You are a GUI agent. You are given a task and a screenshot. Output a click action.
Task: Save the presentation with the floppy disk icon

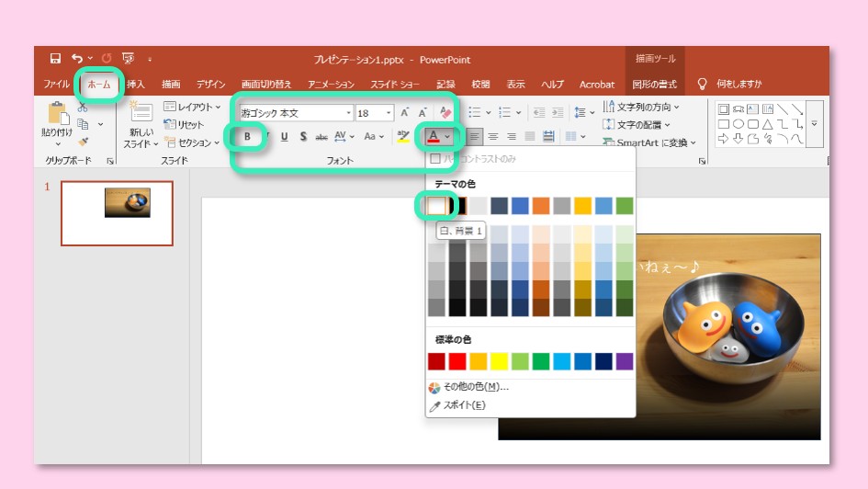55,58
